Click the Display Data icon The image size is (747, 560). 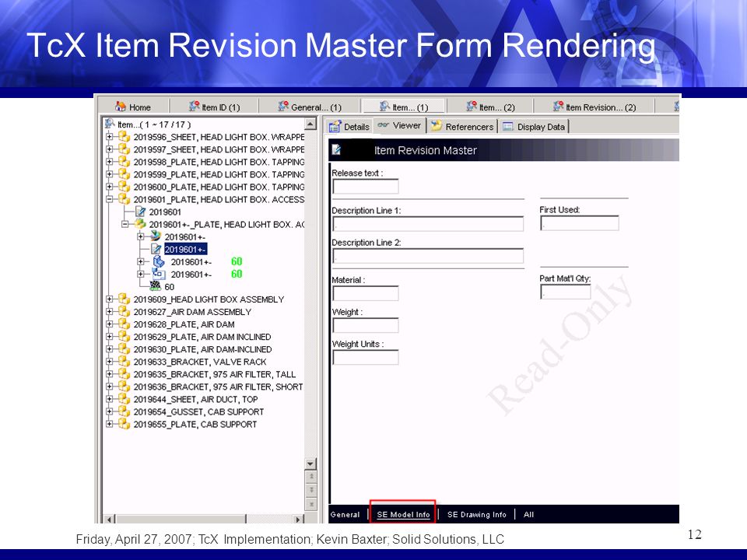[x=508, y=126]
